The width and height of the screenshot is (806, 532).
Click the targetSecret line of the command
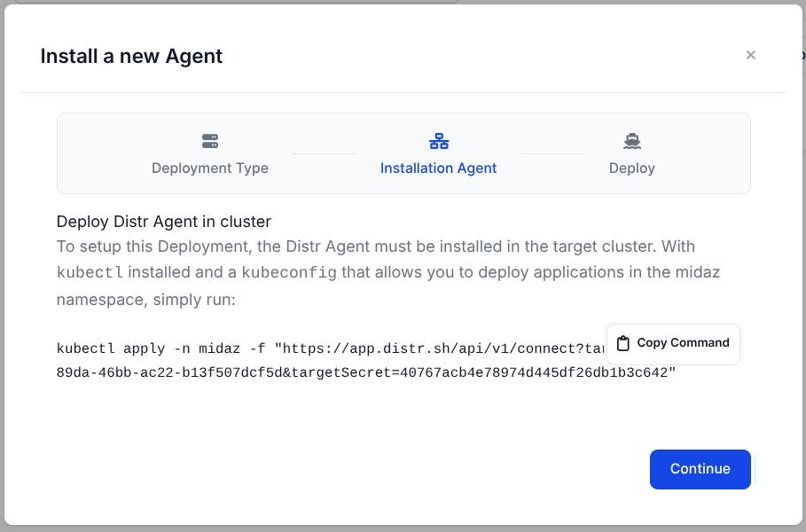366,372
